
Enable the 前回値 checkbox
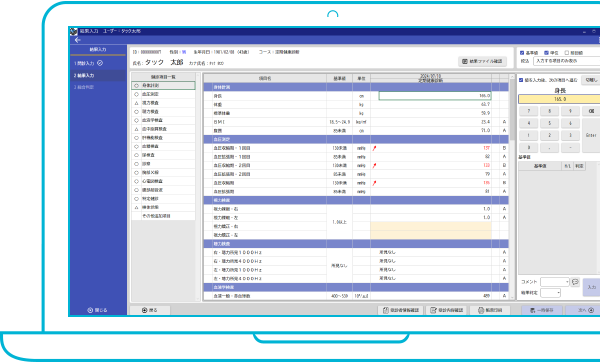(x=567, y=53)
